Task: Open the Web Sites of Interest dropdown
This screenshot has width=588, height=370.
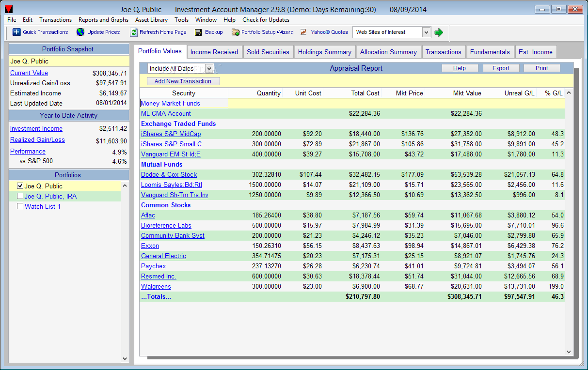Action: pyautogui.click(x=426, y=32)
